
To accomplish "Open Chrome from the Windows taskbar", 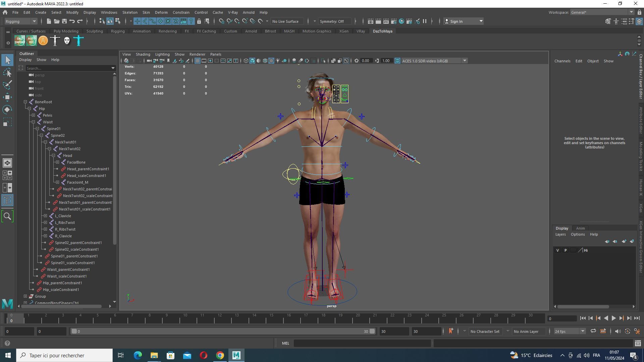I will click(220, 355).
